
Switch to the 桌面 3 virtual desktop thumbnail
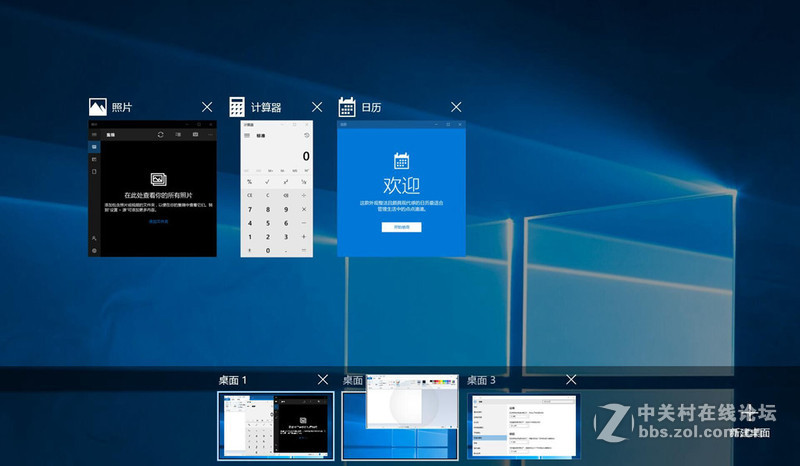[524, 426]
